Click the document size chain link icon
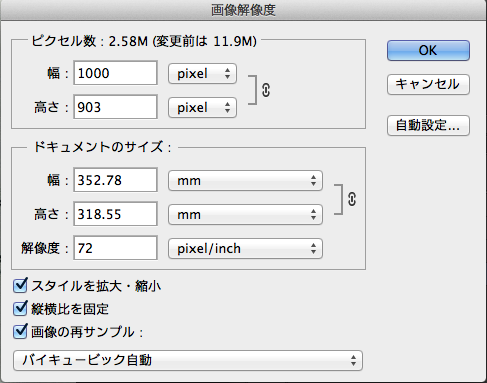This screenshot has width=487, height=383. [x=352, y=199]
